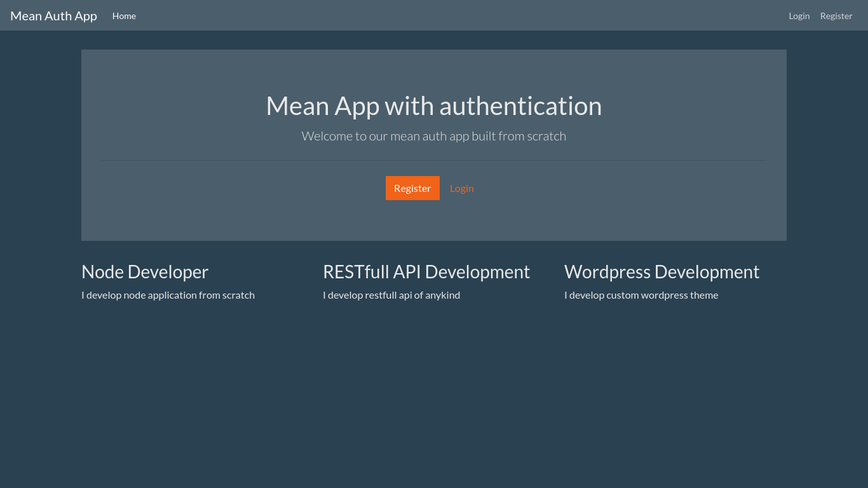868x488 pixels.
Task: Click the 'Welcome to our mean auth app' subtitle
Action: (433, 136)
